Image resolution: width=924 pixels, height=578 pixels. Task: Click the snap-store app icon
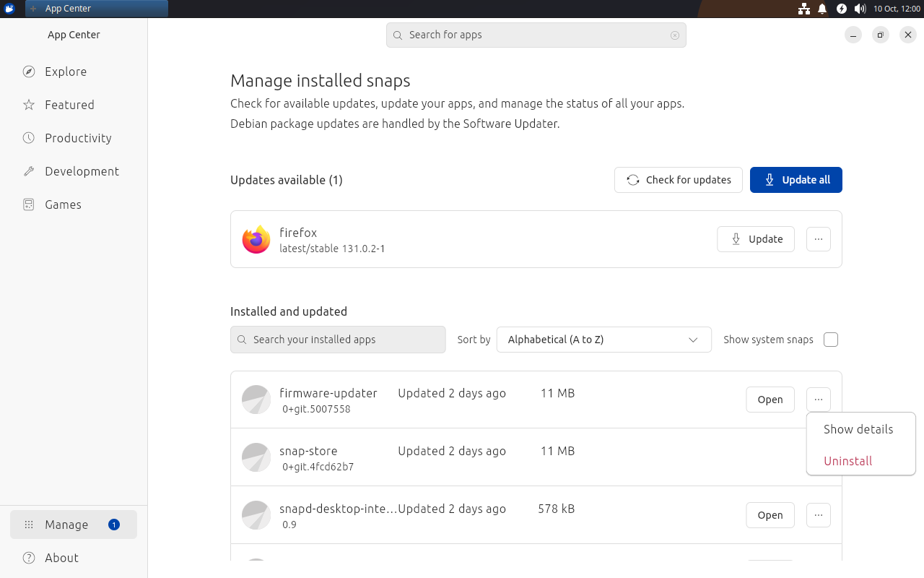(x=256, y=457)
